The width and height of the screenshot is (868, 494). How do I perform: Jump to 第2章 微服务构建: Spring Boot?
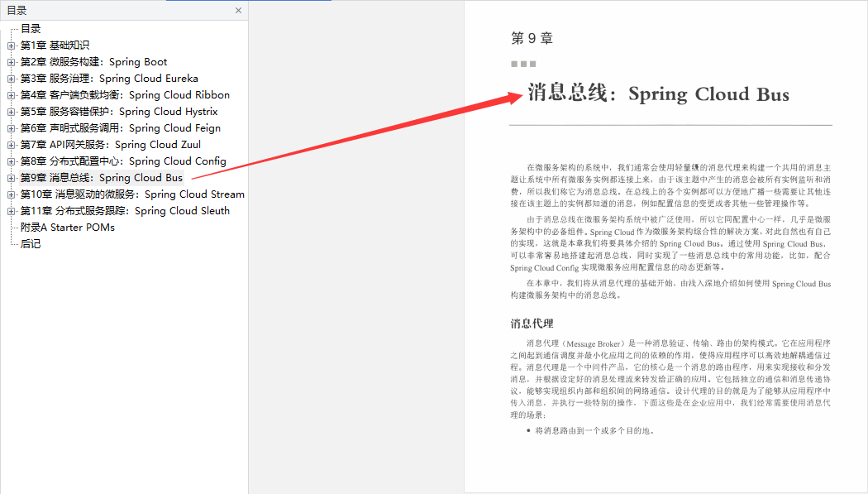point(93,62)
